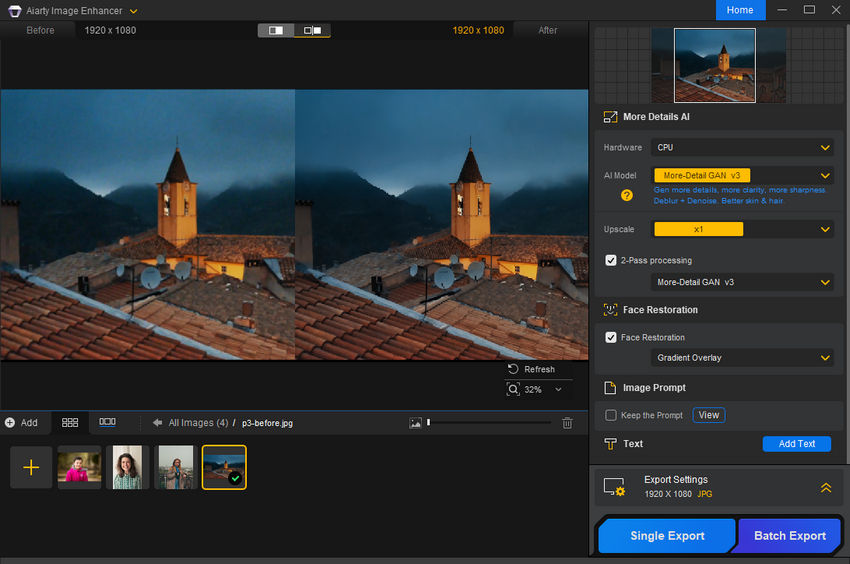The width and height of the screenshot is (850, 564).
Task: Click the Refresh preview button
Action: 531,369
